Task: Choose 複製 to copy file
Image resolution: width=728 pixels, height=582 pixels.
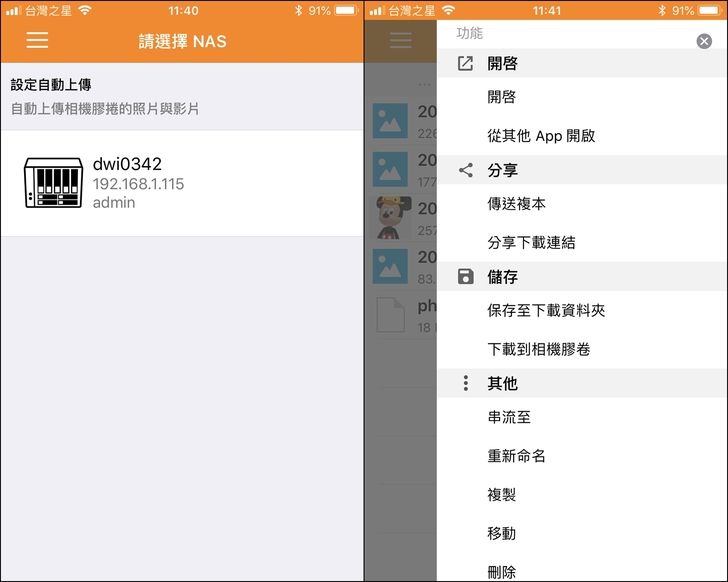Action: [x=501, y=495]
